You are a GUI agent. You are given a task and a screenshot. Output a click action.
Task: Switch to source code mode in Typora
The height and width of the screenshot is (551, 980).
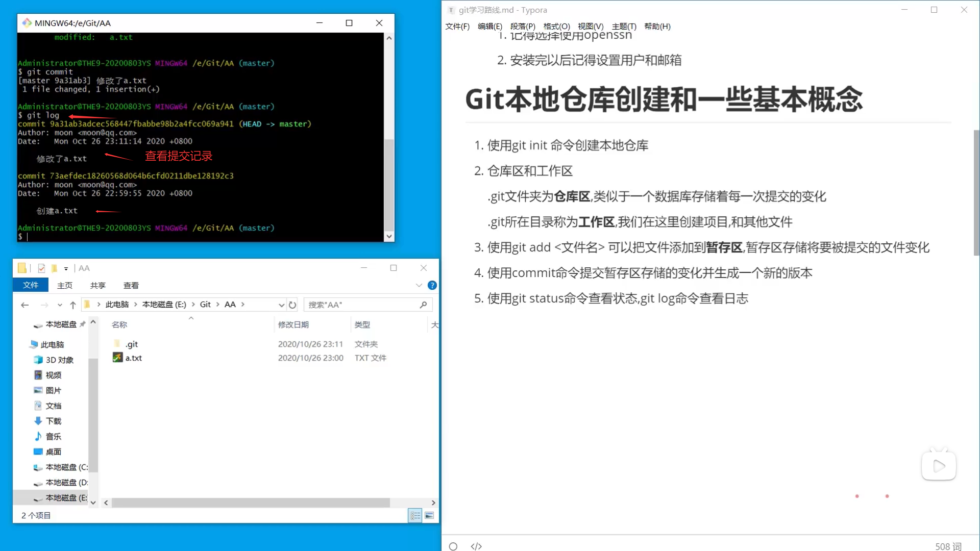[x=476, y=546]
